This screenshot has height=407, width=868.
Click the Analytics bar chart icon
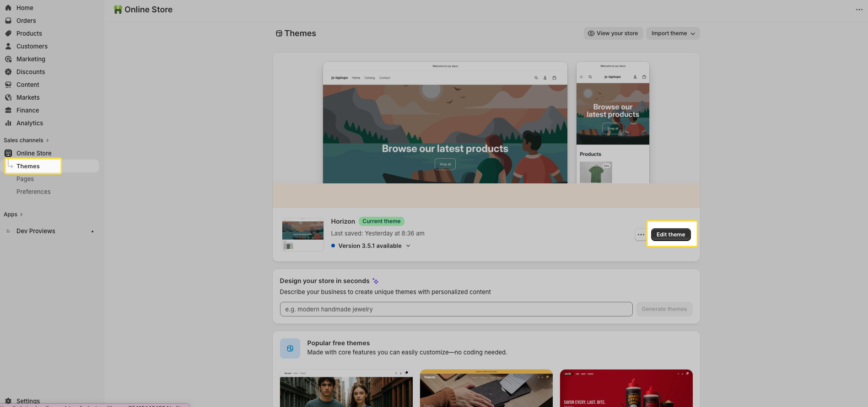tap(8, 123)
